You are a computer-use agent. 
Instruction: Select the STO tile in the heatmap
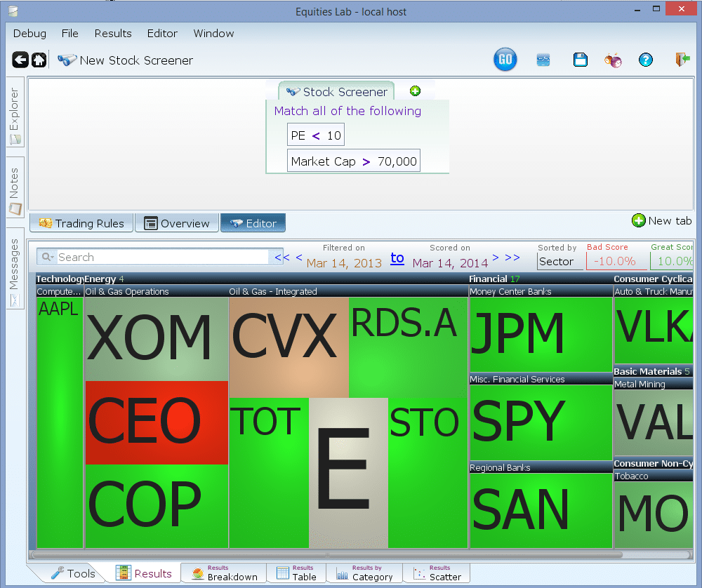tap(428, 473)
